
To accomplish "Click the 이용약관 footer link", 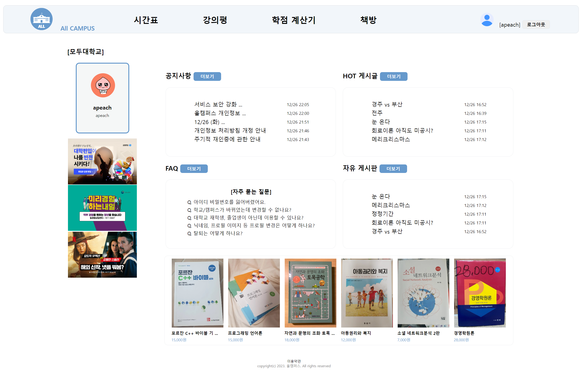I will tap(294, 361).
